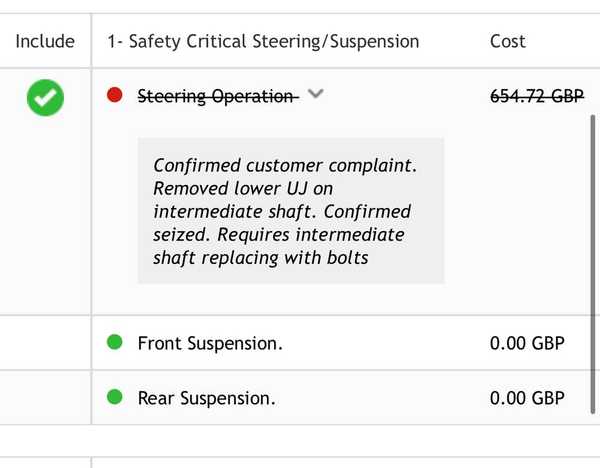Image resolution: width=600 pixels, height=468 pixels.
Task: Select the struck-through Steering Operation label
Action: pyautogui.click(x=217, y=96)
